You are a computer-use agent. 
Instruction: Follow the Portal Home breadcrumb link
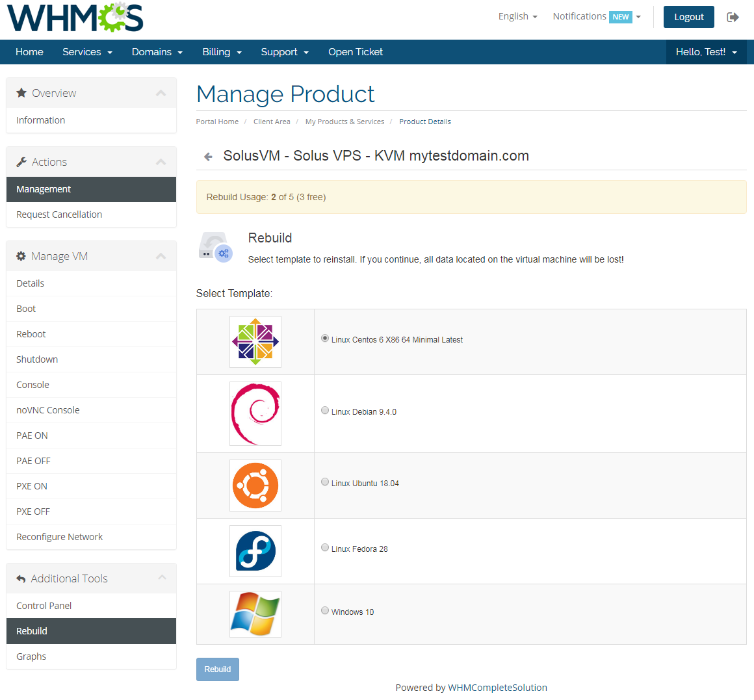tap(217, 122)
